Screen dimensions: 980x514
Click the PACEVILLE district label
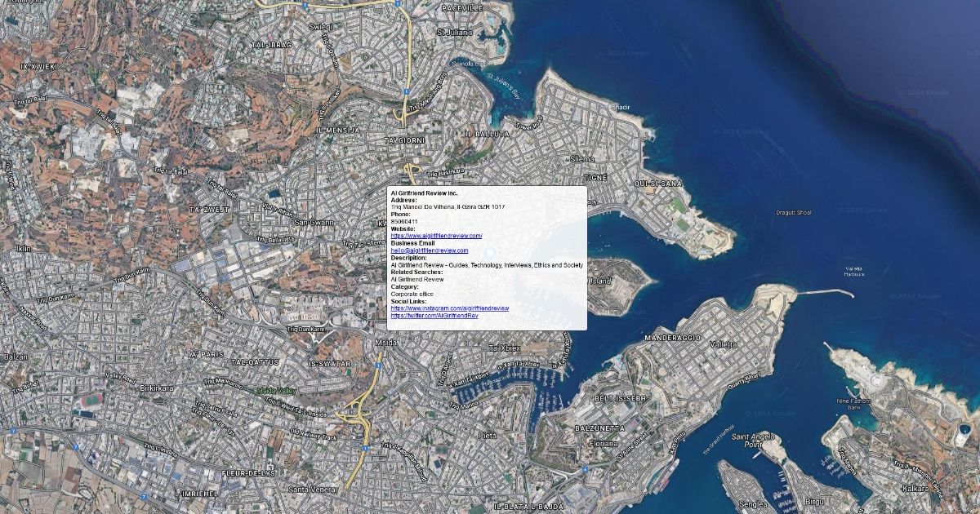coord(462,7)
